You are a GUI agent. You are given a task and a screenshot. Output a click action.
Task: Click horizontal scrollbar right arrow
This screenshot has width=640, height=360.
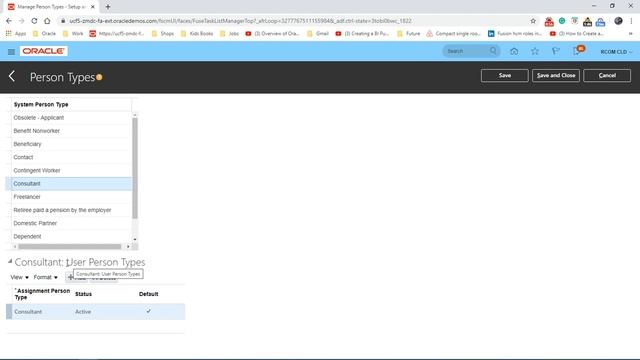click(128, 247)
